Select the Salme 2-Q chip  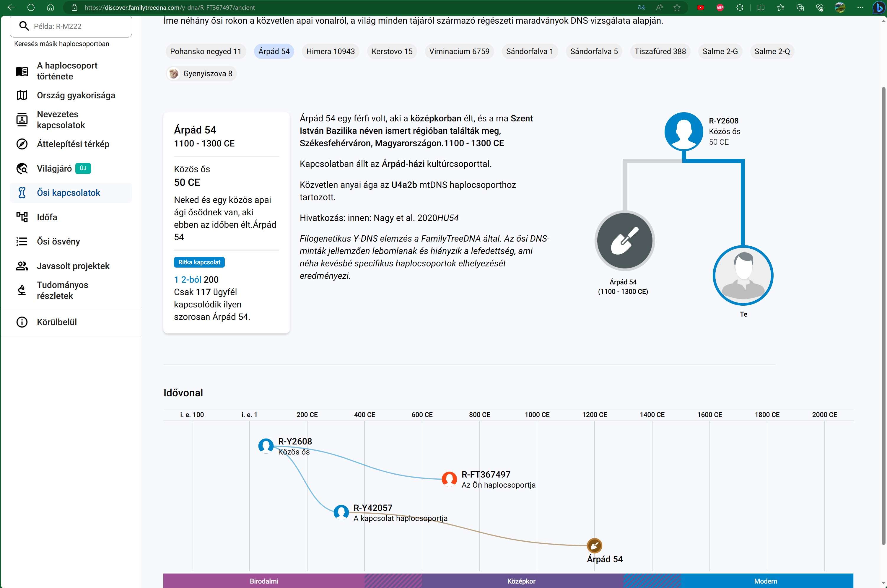click(772, 51)
